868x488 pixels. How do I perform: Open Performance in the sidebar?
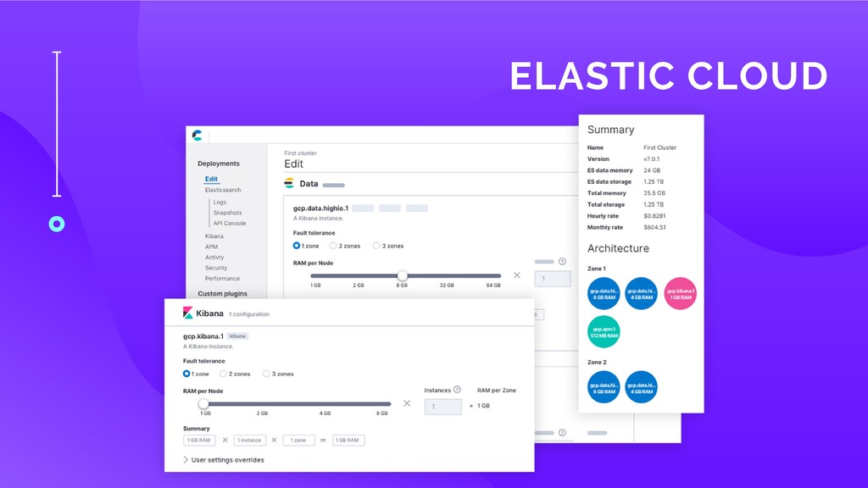(222, 278)
